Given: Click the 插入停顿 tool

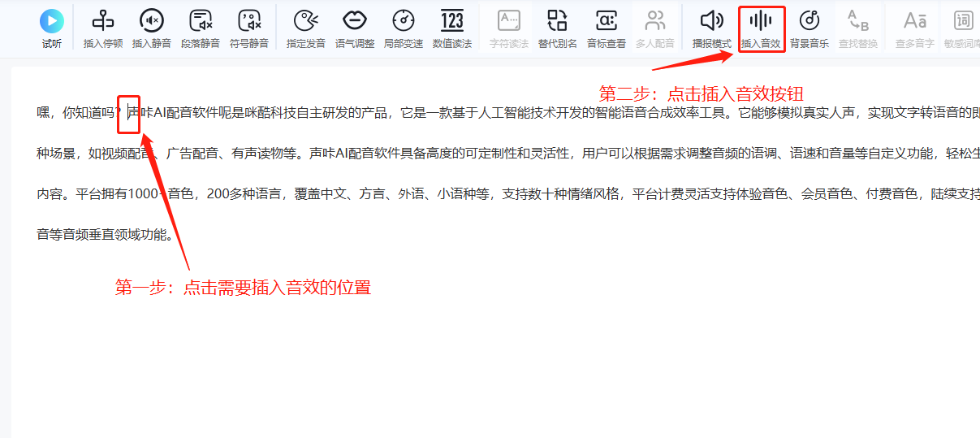Looking at the screenshot, I should (x=103, y=28).
